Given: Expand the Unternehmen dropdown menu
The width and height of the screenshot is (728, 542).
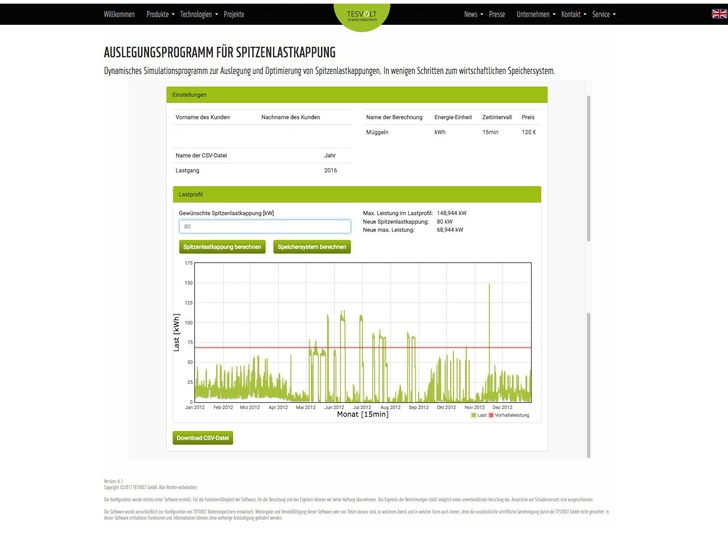Looking at the screenshot, I should coord(536,14).
